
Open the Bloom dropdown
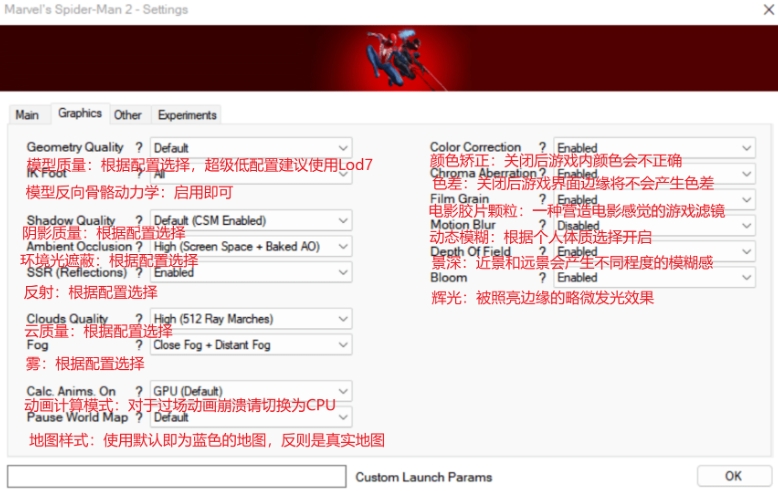click(654, 277)
